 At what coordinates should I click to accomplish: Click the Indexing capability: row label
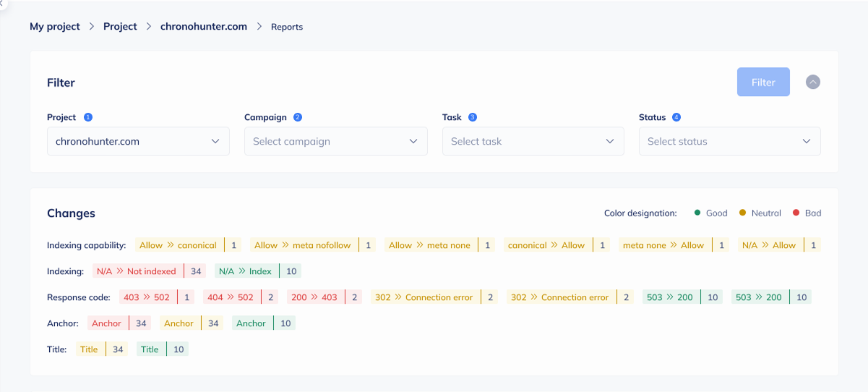coord(87,245)
